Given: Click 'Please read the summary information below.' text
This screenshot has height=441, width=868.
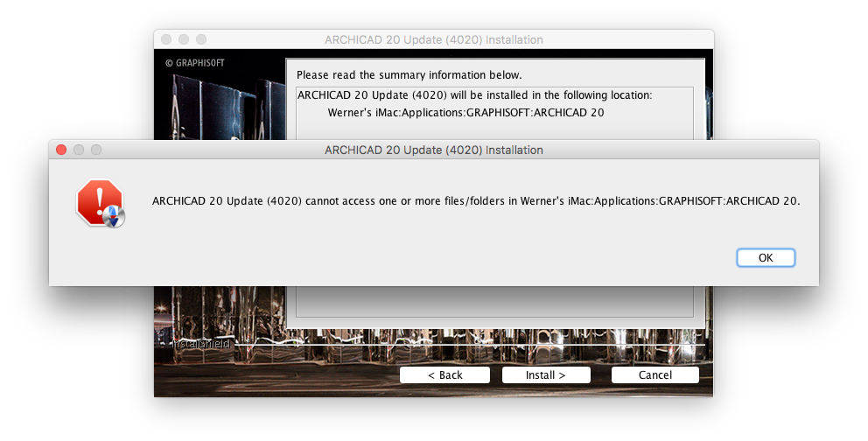Looking at the screenshot, I should (x=409, y=74).
